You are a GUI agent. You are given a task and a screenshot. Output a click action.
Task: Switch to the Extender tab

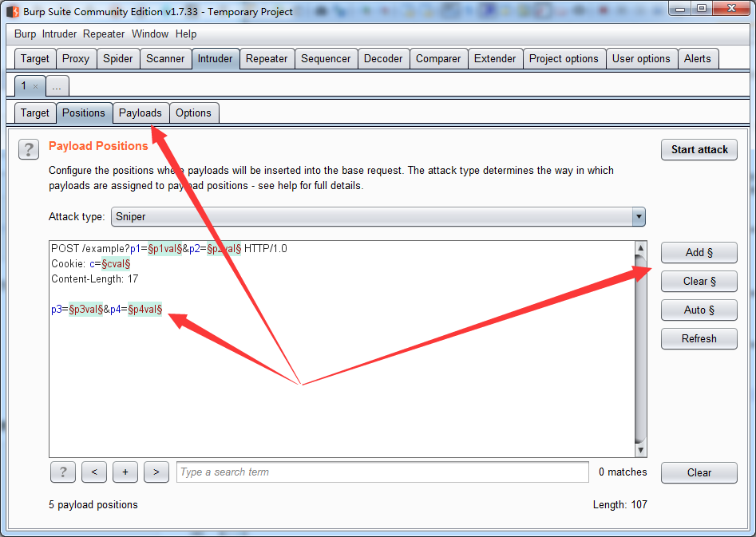[495, 59]
